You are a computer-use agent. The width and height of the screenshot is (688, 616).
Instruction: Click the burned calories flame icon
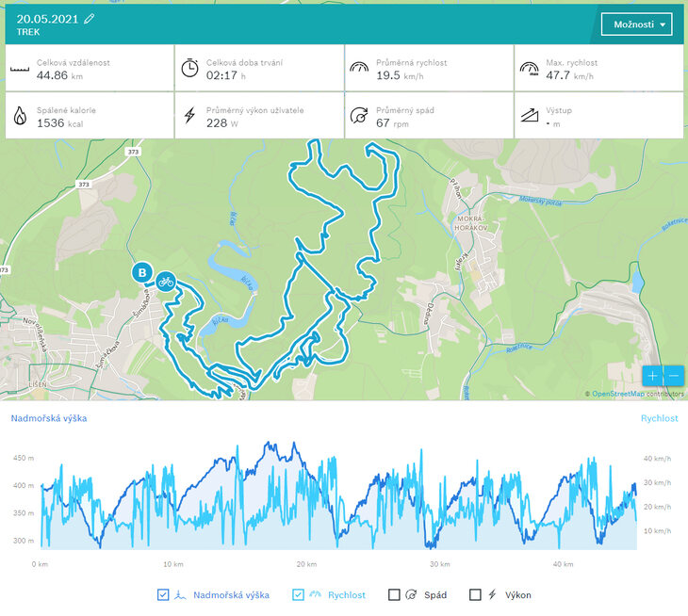point(20,116)
